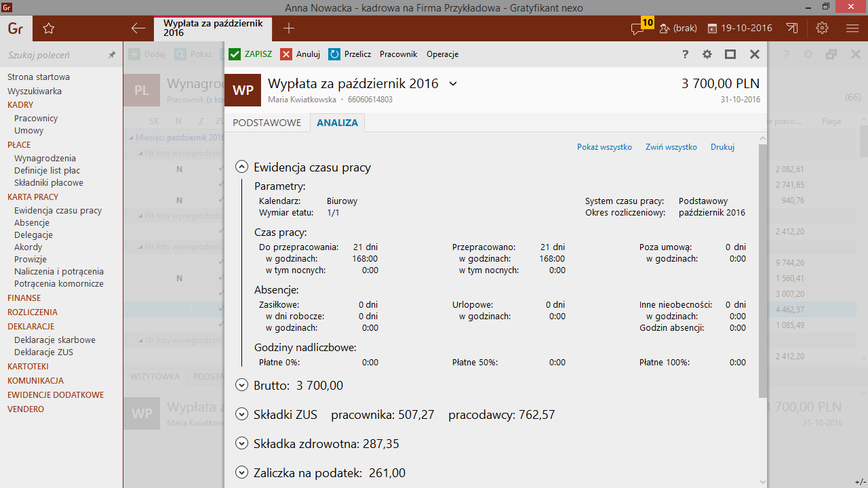Click the +/- zoom control at bottom right
Viewport: 868px width, 488px height.
[x=861, y=482]
